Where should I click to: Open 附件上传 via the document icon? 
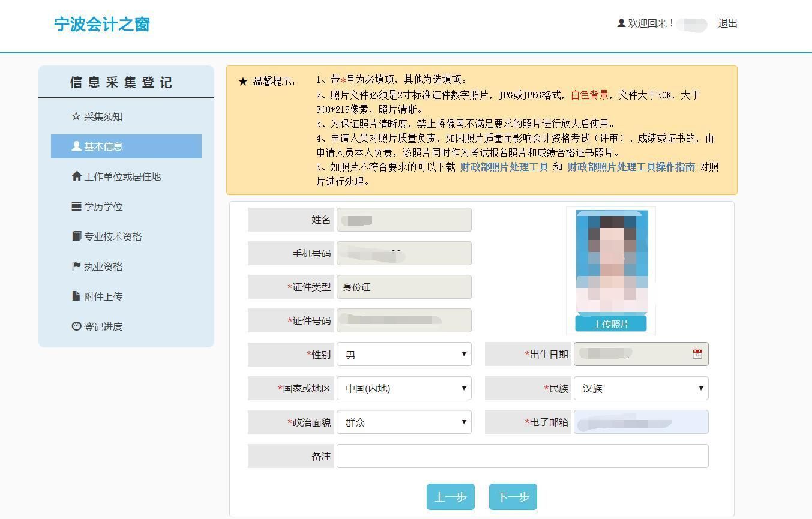point(75,296)
